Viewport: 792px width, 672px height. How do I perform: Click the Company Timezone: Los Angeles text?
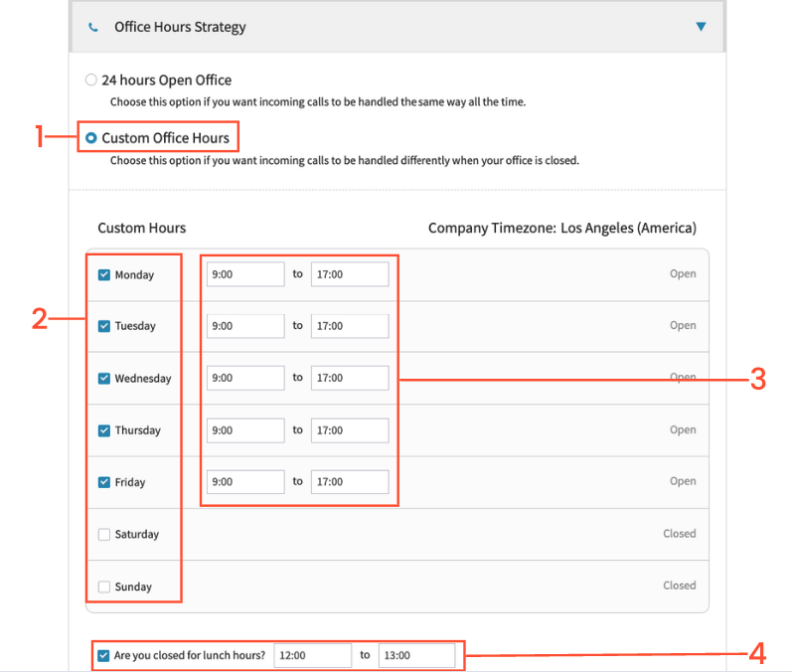(562, 228)
